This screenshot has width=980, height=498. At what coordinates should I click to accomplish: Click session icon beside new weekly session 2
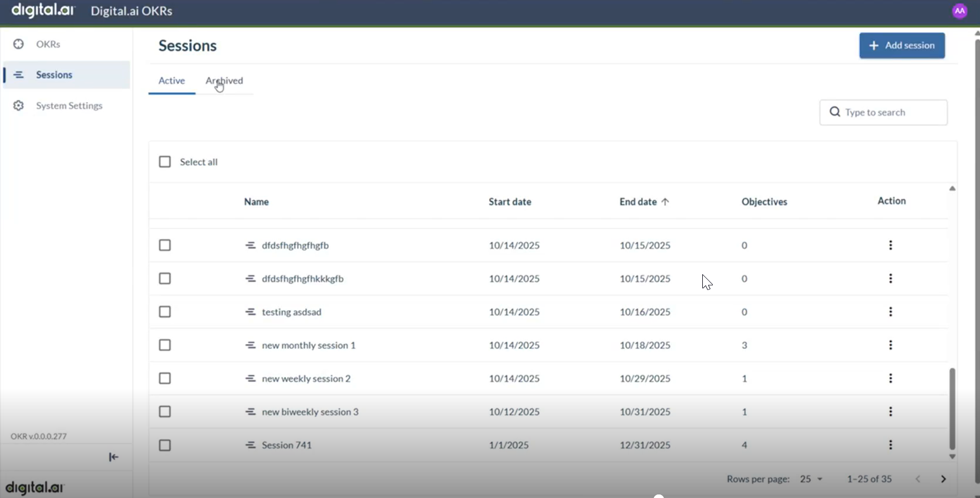(250, 378)
